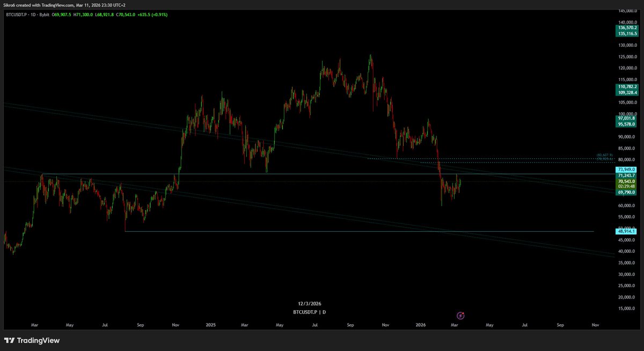Click the BTCUSDT.P symbol name in legend
The height and width of the screenshot is (351, 644).
(17, 14)
